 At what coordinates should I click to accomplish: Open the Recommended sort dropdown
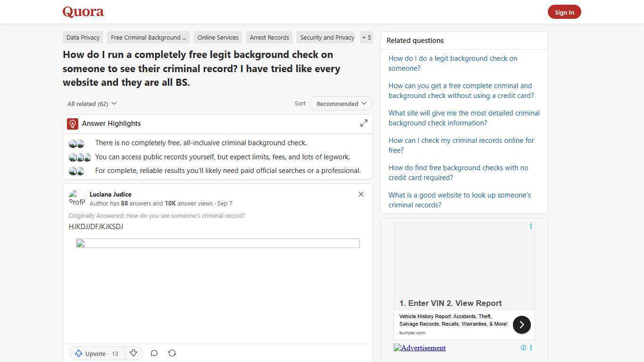[x=340, y=103]
